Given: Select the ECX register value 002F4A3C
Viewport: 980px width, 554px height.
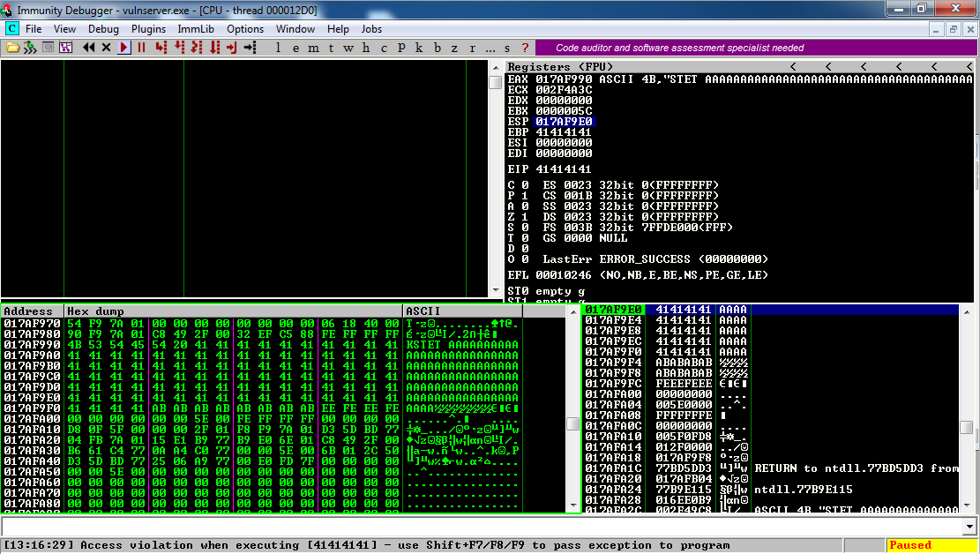Looking at the screenshot, I should [563, 90].
